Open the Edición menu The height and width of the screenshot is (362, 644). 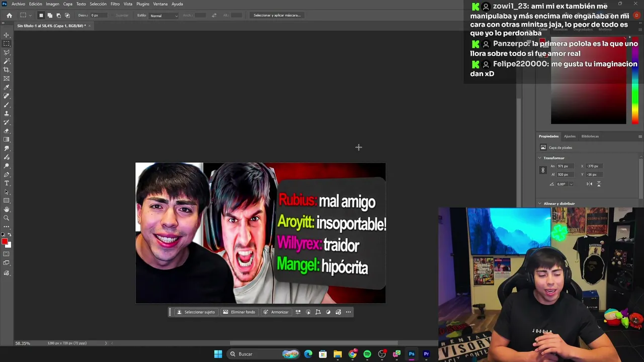pyautogui.click(x=36, y=4)
